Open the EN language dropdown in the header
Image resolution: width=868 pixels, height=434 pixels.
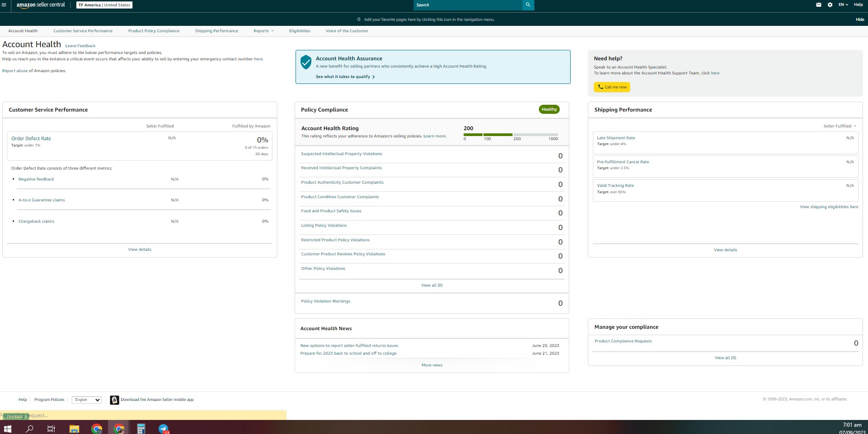pos(843,5)
